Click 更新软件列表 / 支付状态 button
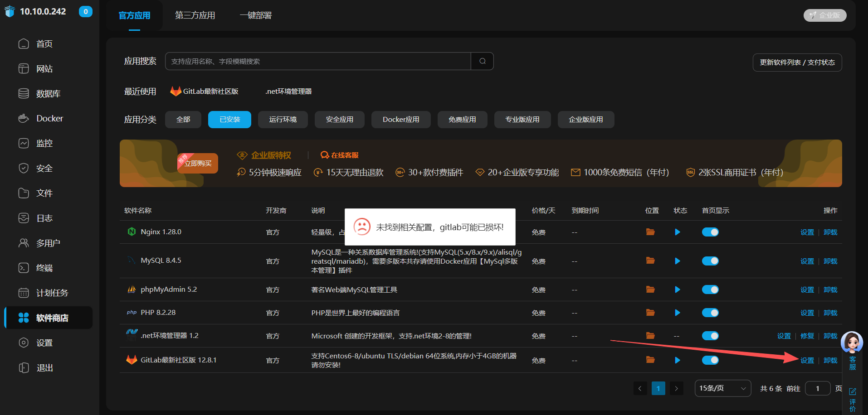 [797, 62]
